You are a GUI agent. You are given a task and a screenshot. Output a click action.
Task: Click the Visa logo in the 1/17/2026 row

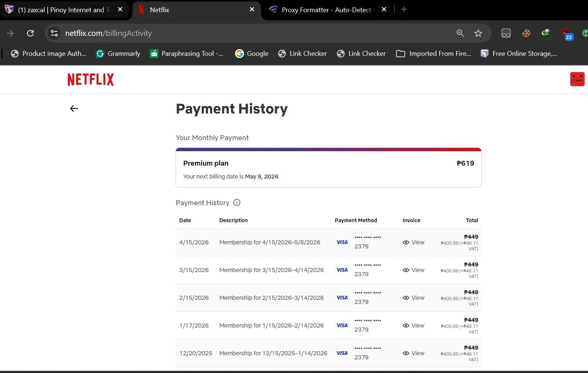coord(342,326)
